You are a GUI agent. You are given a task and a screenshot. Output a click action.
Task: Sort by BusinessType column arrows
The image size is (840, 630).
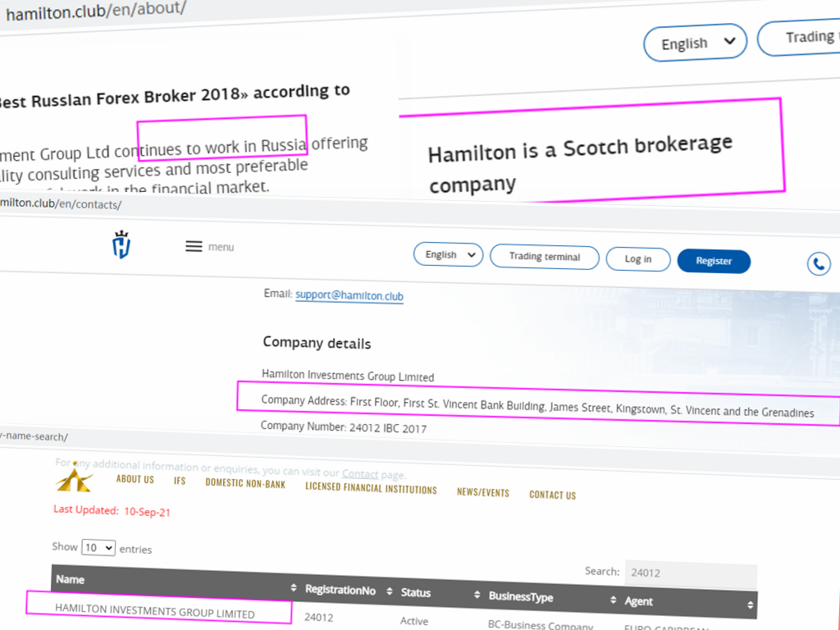(x=613, y=600)
